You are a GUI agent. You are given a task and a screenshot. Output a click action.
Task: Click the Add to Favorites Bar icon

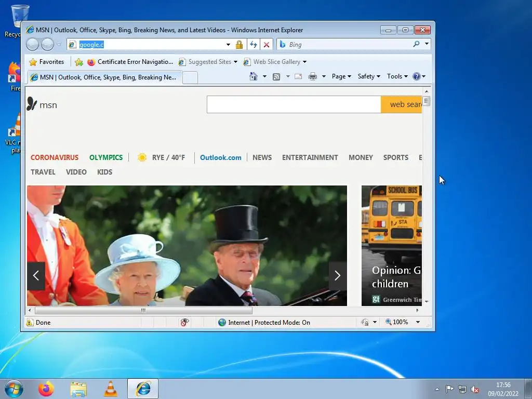point(79,62)
